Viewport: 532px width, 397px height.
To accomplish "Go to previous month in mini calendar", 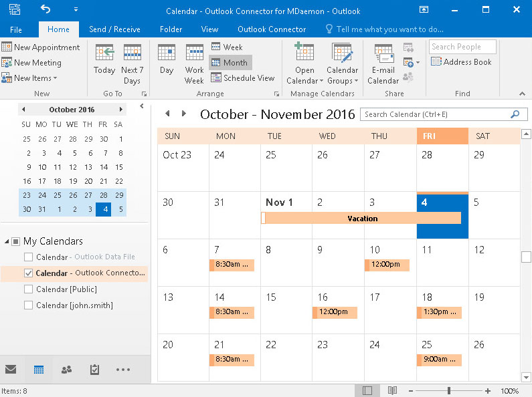I will point(23,110).
